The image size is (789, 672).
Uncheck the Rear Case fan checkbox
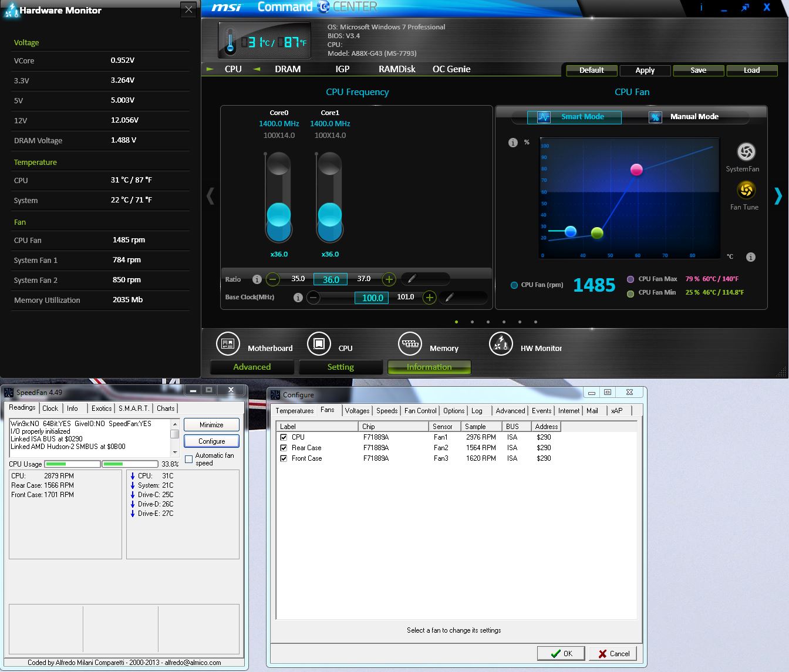click(x=284, y=448)
